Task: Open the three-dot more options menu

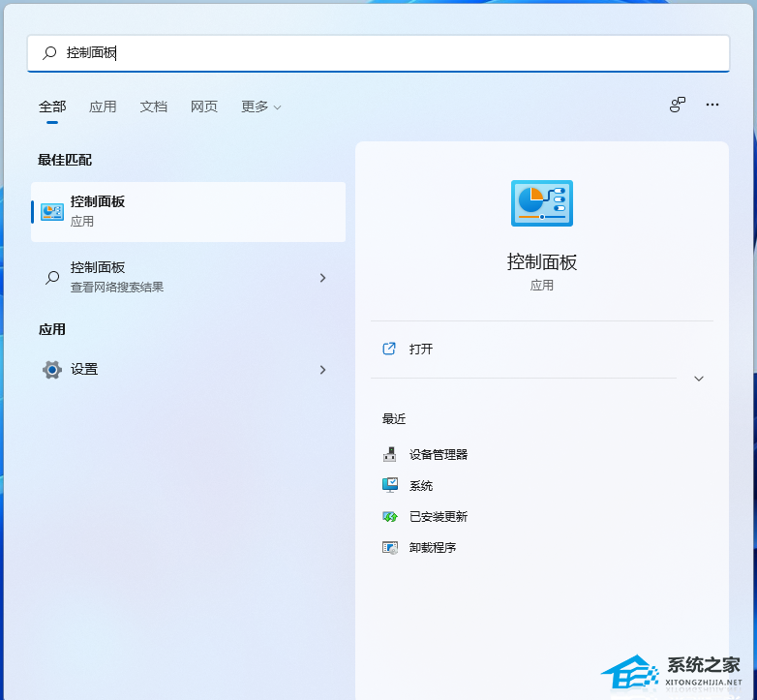Action: pyautogui.click(x=712, y=105)
